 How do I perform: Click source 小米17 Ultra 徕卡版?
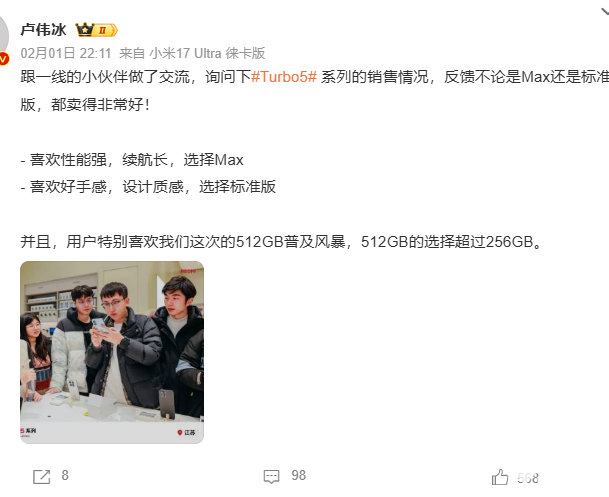(207, 53)
